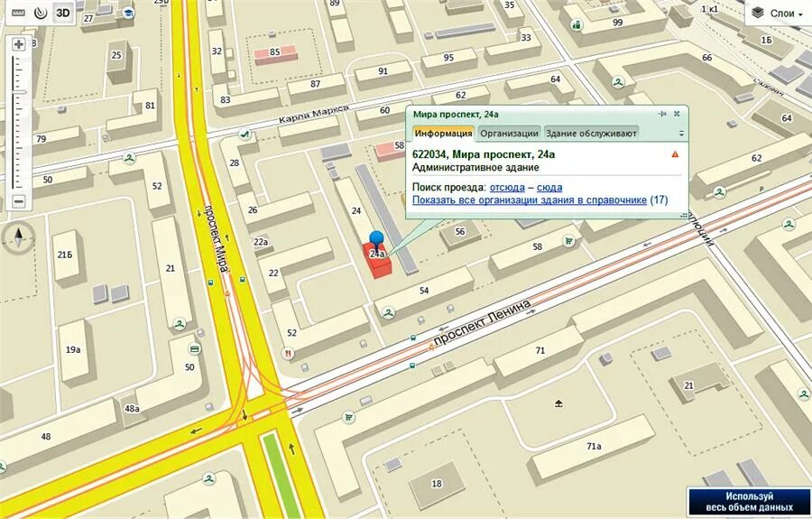Click the pharmacy icon near building 99
The height and width of the screenshot is (519, 812).
click(x=576, y=23)
